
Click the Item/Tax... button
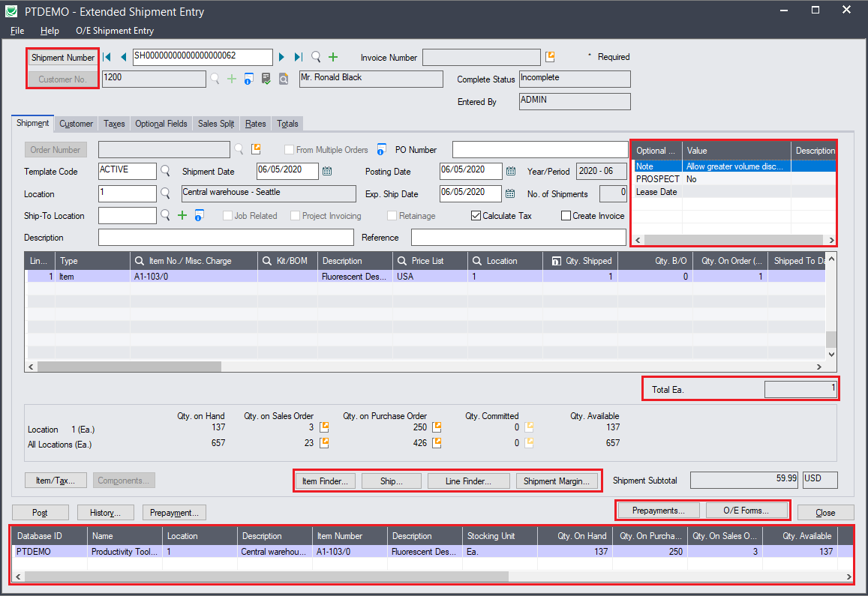click(56, 481)
